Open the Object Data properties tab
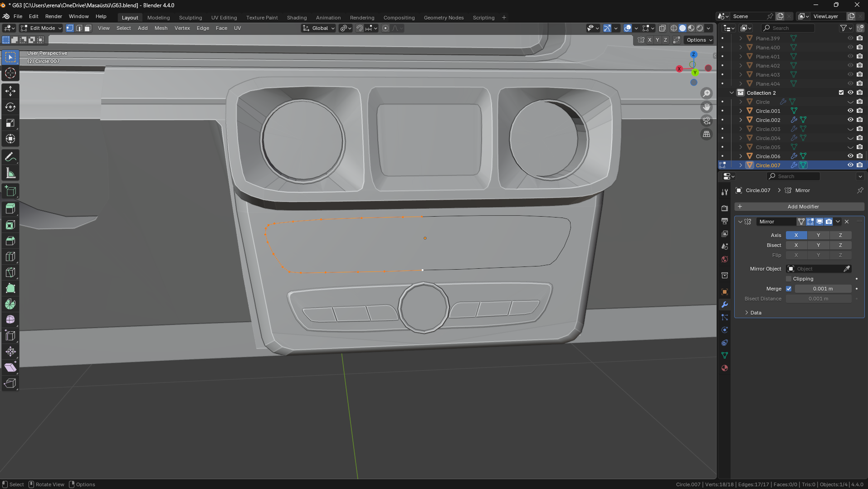 (x=725, y=355)
